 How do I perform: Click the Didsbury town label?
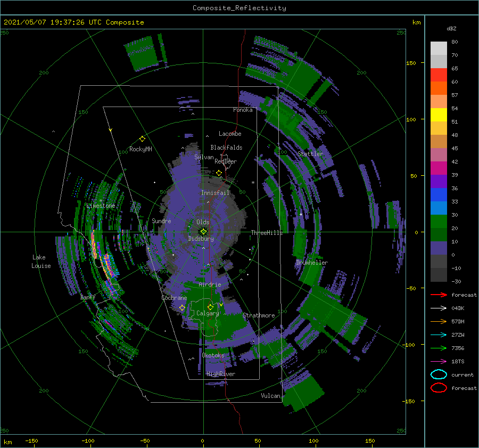coord(201,239)
